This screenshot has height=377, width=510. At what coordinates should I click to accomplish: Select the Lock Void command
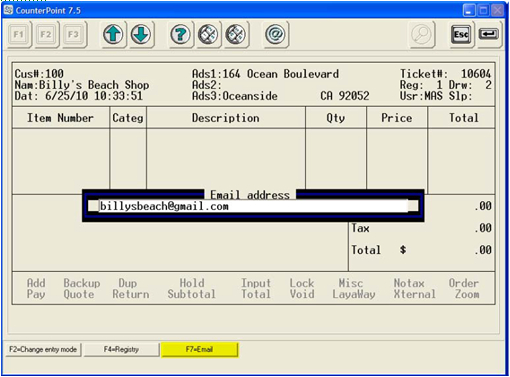click(302, 289)
